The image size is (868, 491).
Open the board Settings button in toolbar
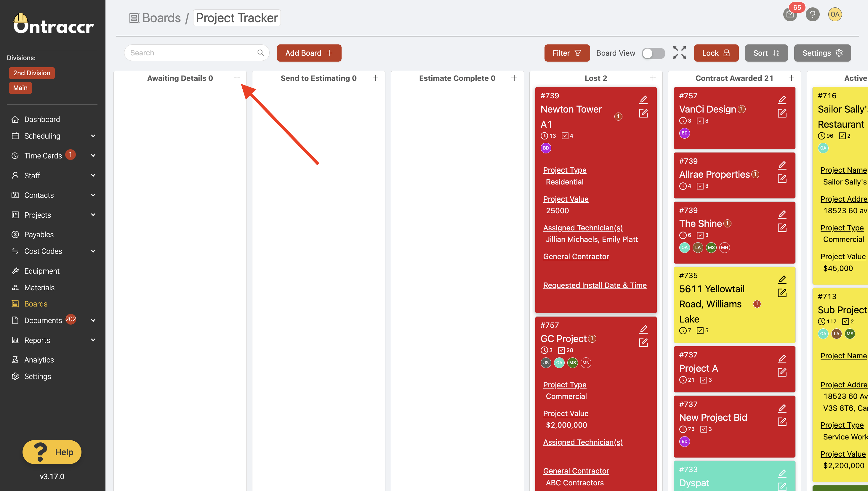pos(822,53)
